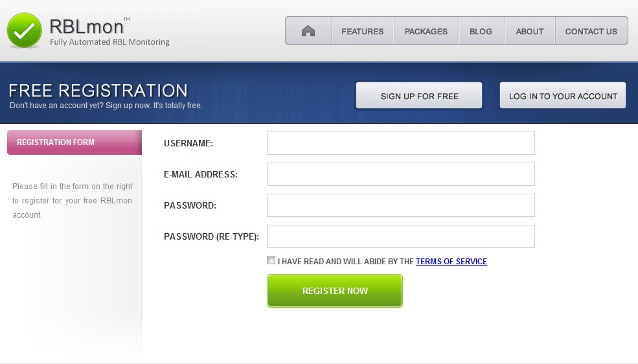638x364 pixels.
Task: Click into the Password (Re-type) field
Action: [x=401, y=236]
